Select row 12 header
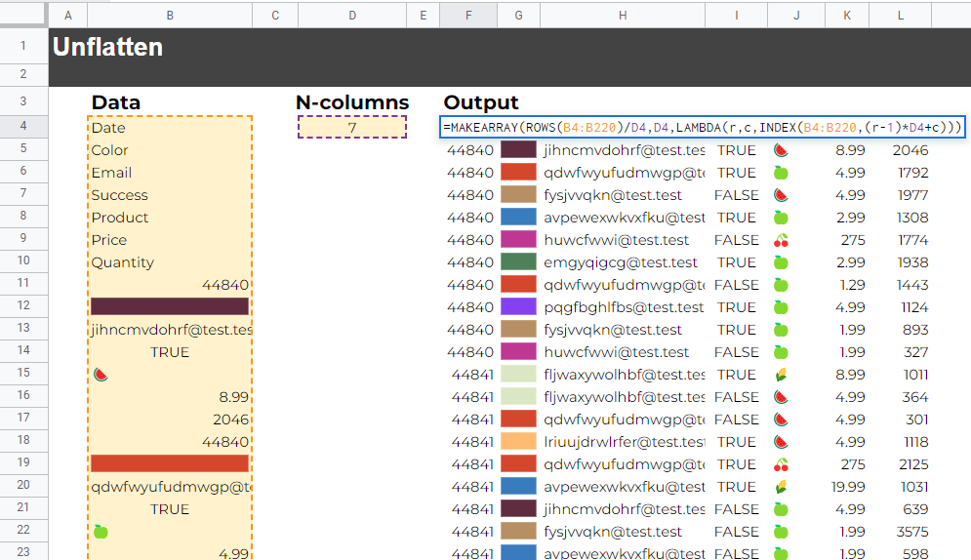Image resolution: width=971 pixels, height=560 pixels. 23,305
